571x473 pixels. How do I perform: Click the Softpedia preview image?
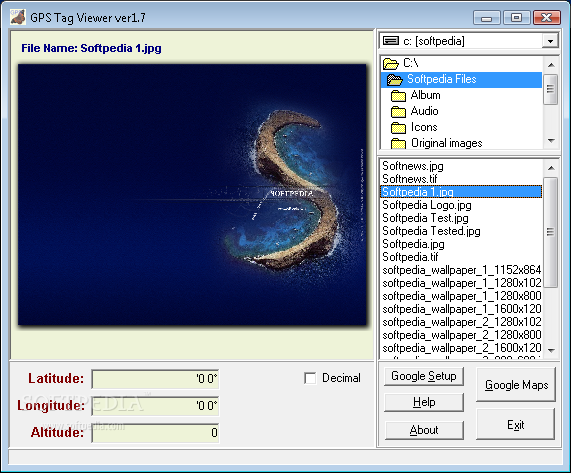(192, 194)
